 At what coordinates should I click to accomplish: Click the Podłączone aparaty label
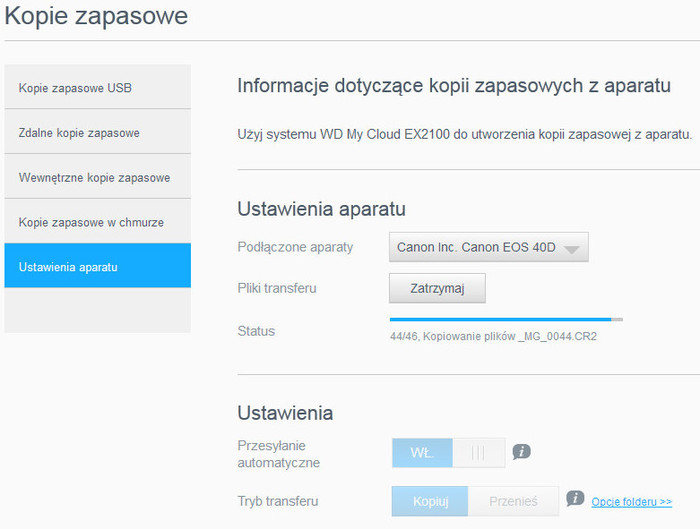coord(295,247)
